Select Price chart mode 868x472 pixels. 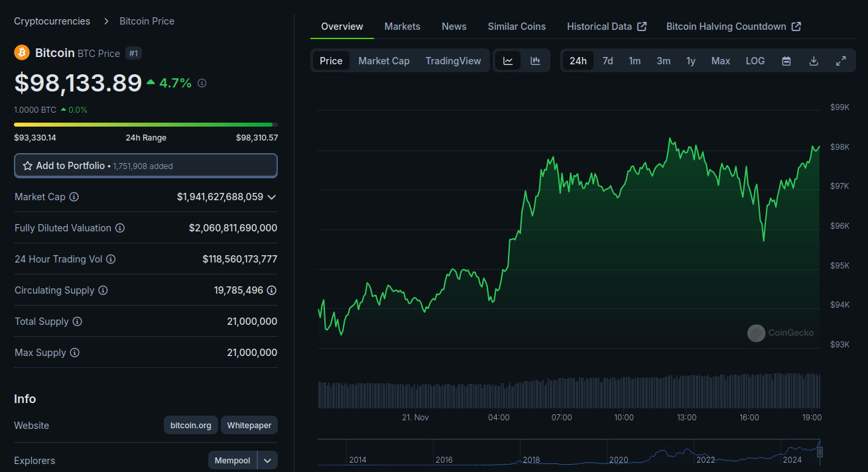coord(331,61)
